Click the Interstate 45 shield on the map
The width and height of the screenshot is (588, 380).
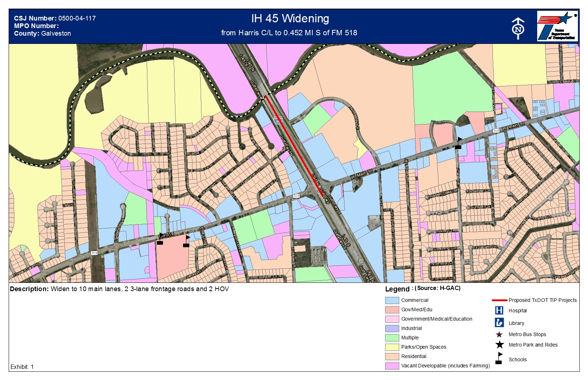tap(277, 120)
